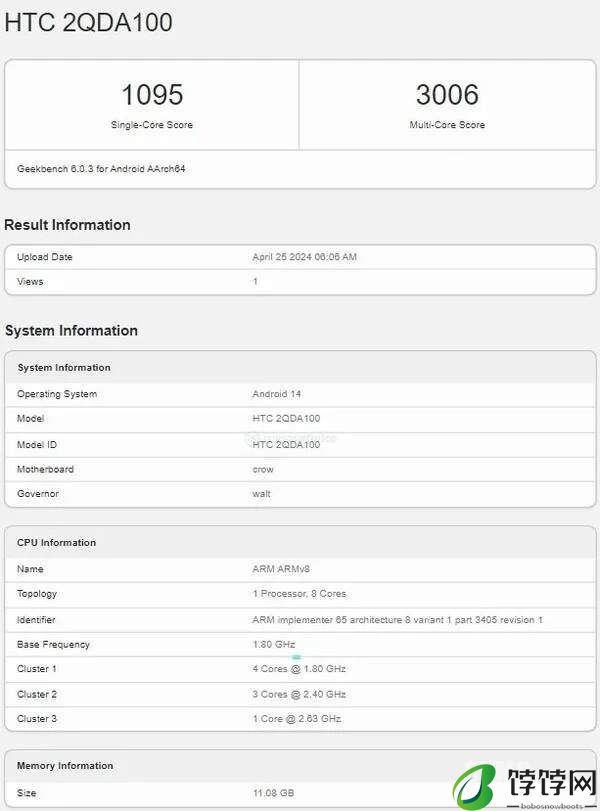
Task: Click the HTC 2QDA100 page title
Action: click(x=88, y=22)
